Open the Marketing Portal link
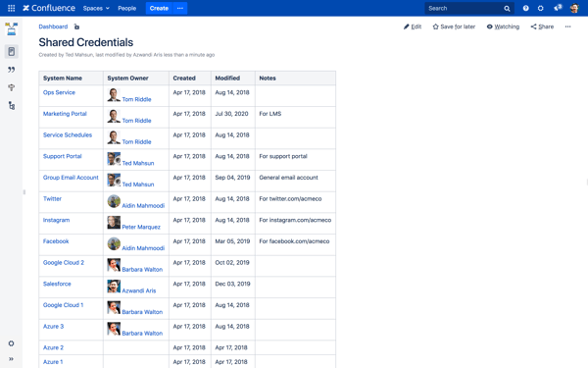 (x=65, y=114)
